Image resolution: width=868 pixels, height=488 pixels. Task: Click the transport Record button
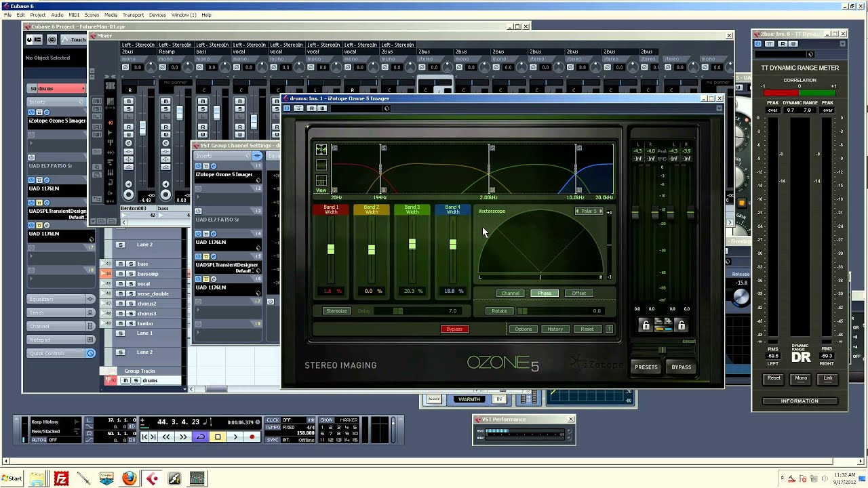tap(252, 437)
